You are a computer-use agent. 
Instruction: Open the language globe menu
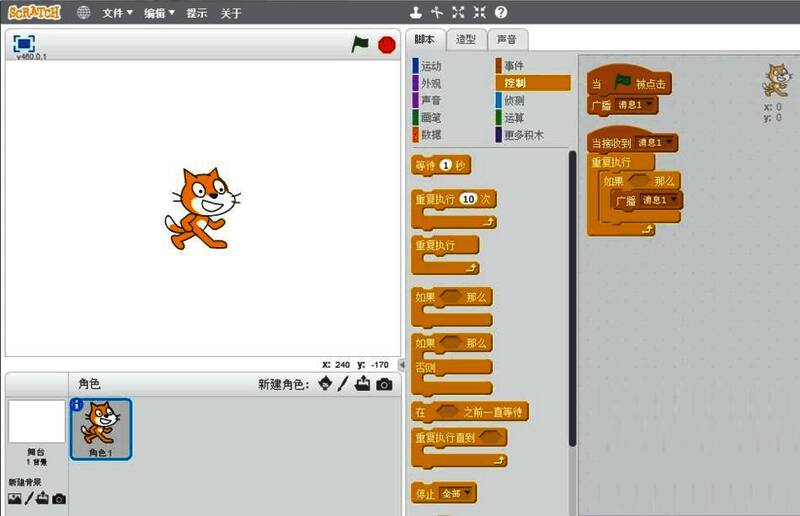tap(83, 13)
